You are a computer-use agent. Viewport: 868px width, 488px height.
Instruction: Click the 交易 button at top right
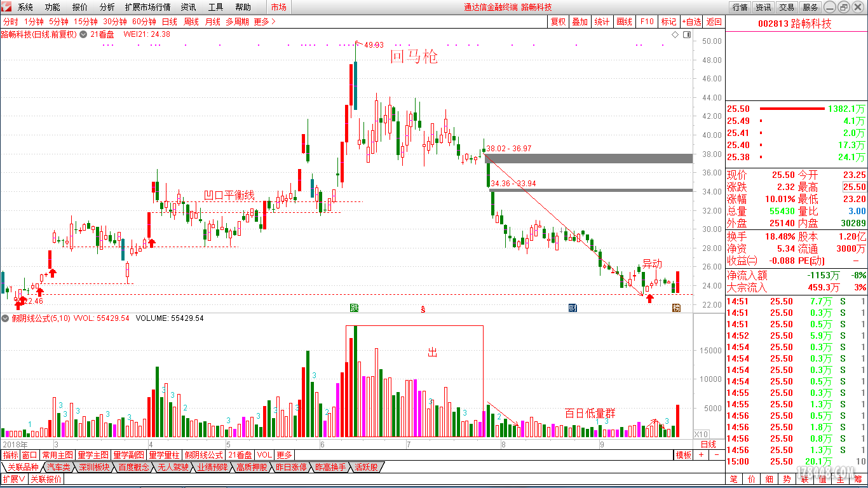(x=787, y=7)
